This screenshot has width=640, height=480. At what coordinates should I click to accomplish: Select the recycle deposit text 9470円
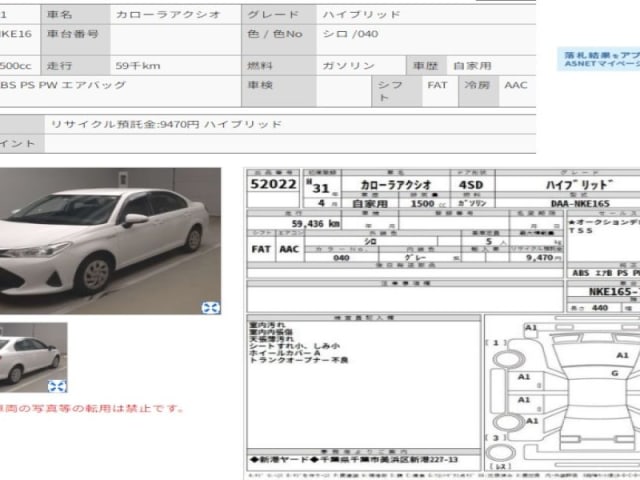(x=180, y=124)
